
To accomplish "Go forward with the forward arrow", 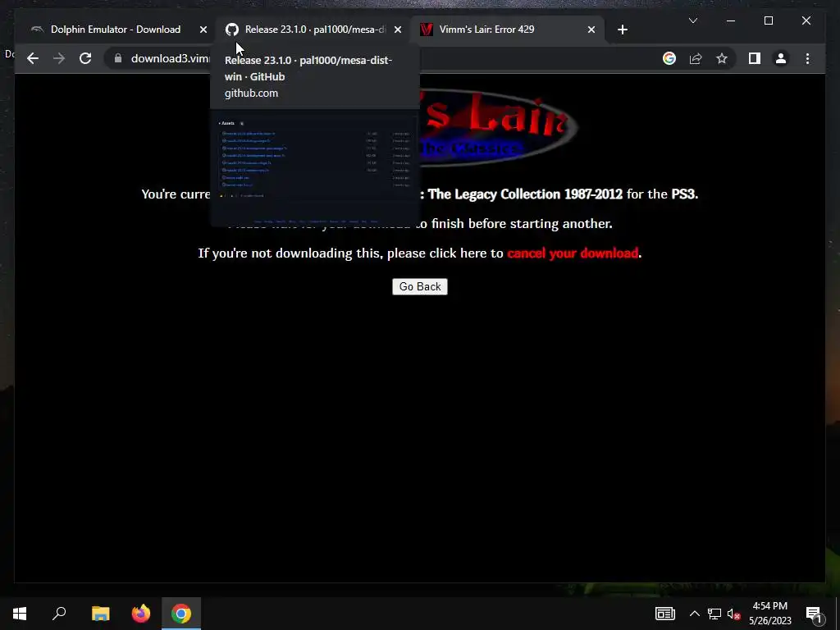I will (59, 58).
